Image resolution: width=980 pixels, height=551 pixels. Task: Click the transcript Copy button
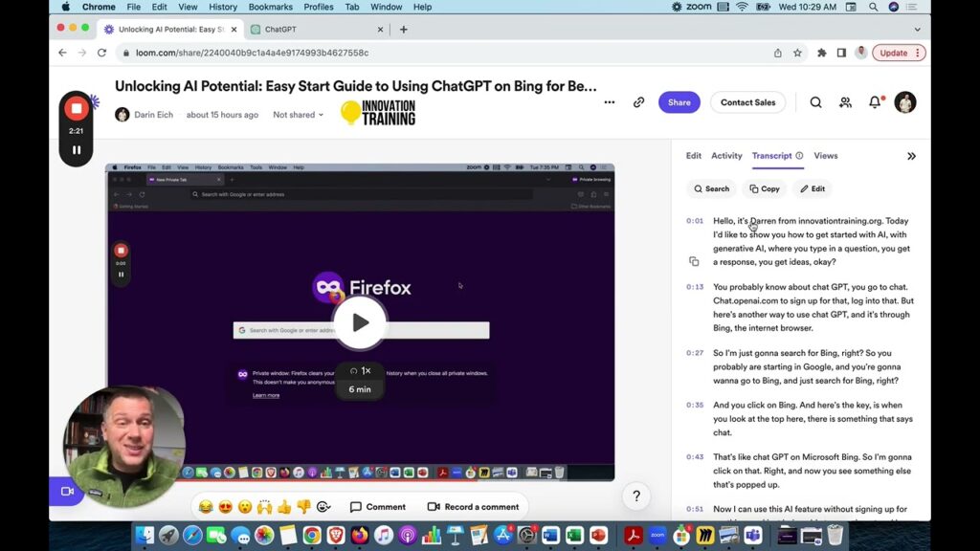pos(764,188)
